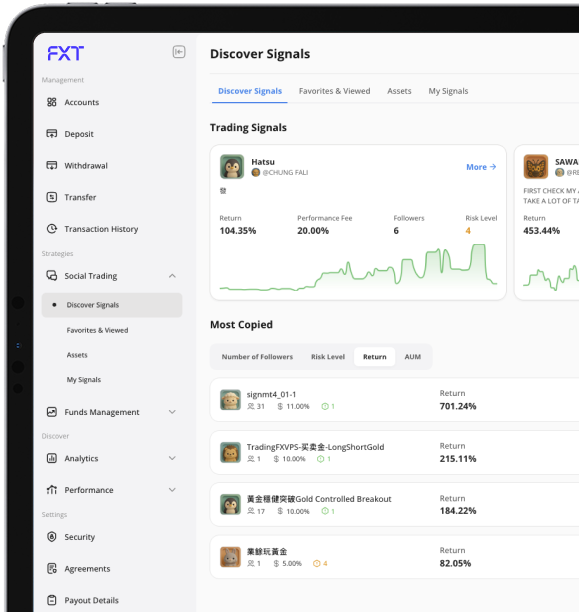The width and height of the screenshot is (579, 612).
Task: Open Transfer via its sidebar icon
Action: click(x=52, y=197)
